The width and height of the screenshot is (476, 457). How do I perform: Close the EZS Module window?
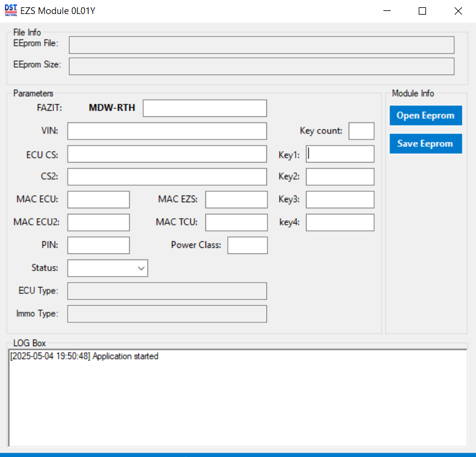point(458,11)
